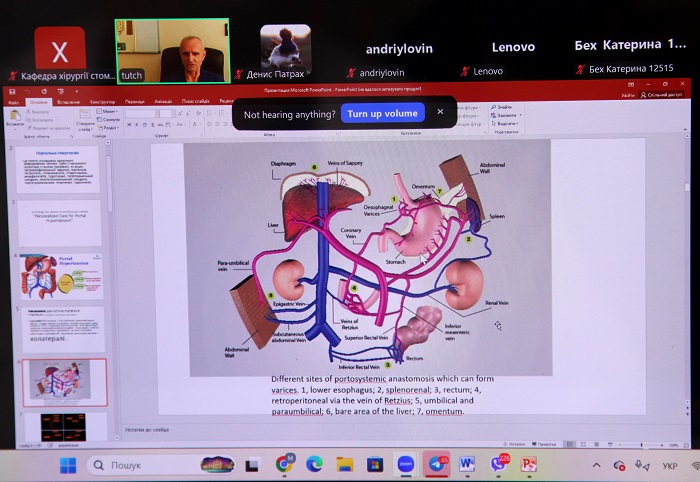Open Microsoft Edge from the taskbar
Viewport: 700px width, 482px height.
tap(314, 464)
